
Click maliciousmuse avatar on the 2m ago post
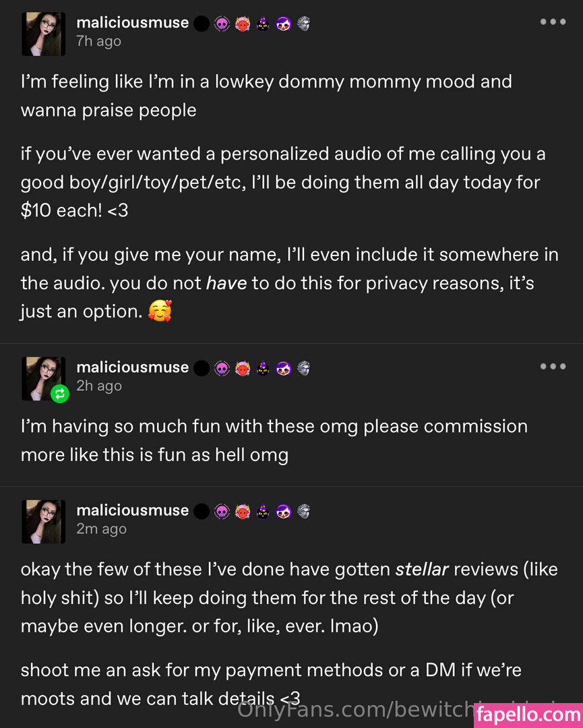(x=43, y=521)
